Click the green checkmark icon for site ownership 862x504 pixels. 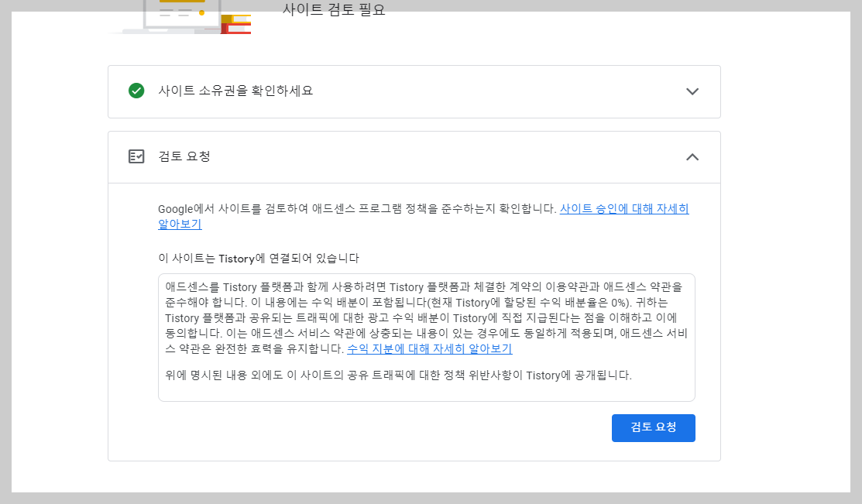(x=136, y=91)
